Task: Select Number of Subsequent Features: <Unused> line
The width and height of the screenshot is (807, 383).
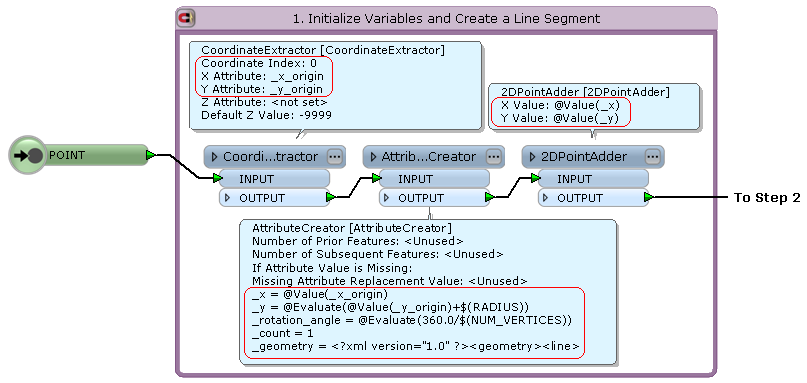Action: pos(377,254)
